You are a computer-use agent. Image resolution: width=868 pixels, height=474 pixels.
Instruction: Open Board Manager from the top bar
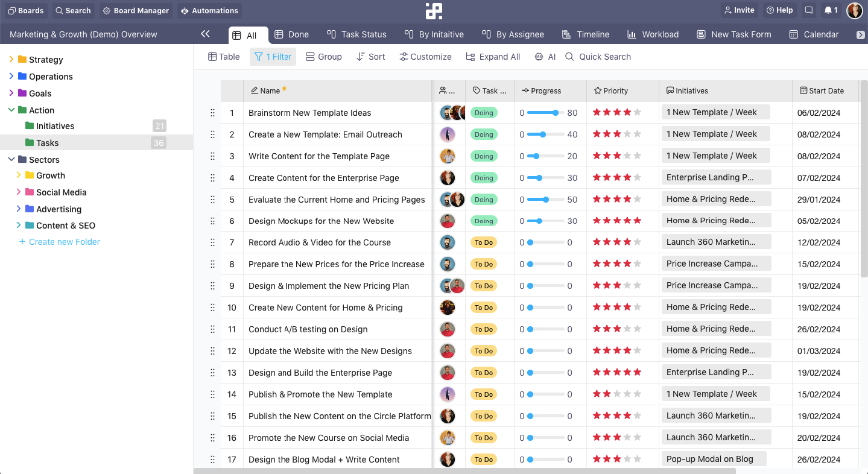(136, 10)
